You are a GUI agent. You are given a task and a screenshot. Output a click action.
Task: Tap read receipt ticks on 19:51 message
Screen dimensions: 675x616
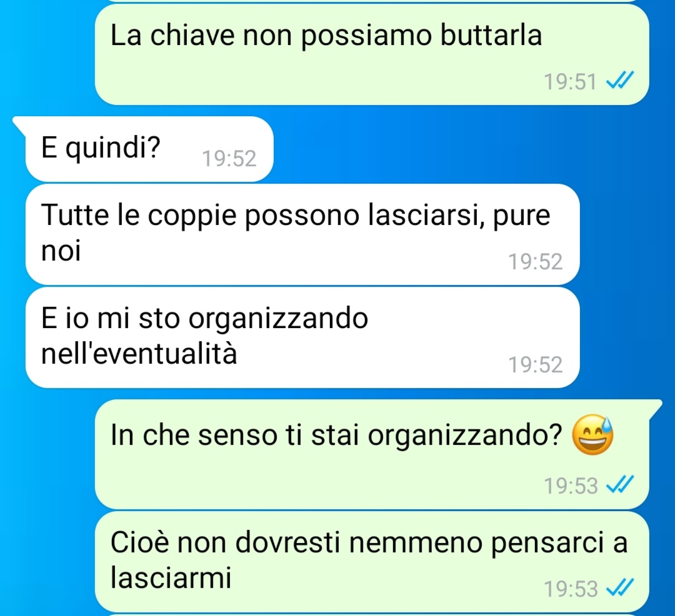620,81
